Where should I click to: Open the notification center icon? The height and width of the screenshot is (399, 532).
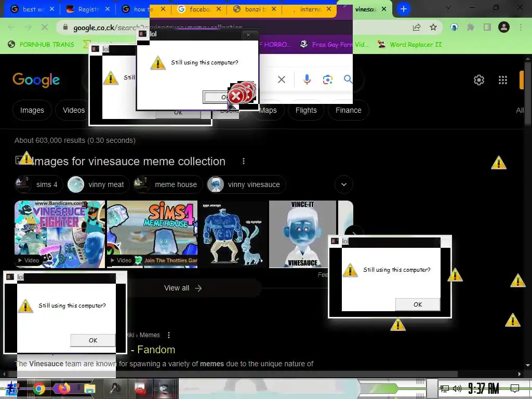click(x=515, y=389)
